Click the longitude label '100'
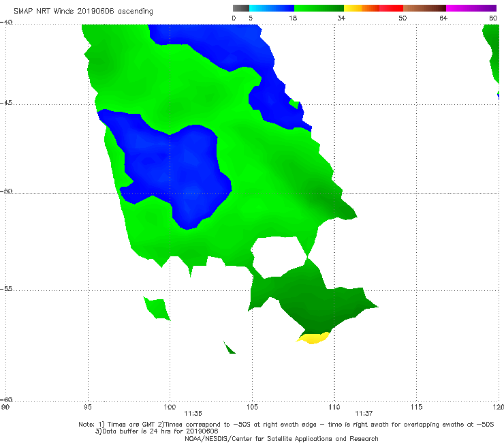 pyautogui.click(x=170, y=408)
